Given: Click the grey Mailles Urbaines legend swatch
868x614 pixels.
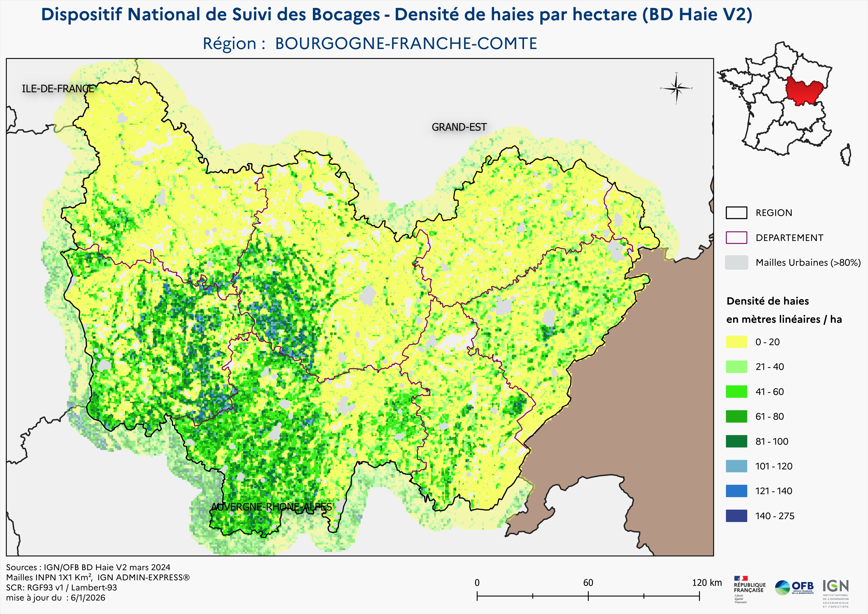Looking at the screenshot, I should click(736, 262).
